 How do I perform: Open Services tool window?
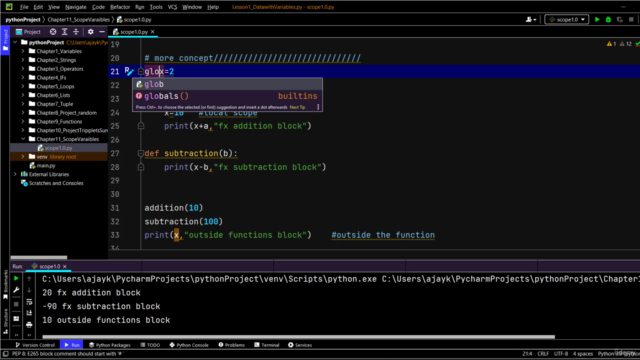coord(300,345)
